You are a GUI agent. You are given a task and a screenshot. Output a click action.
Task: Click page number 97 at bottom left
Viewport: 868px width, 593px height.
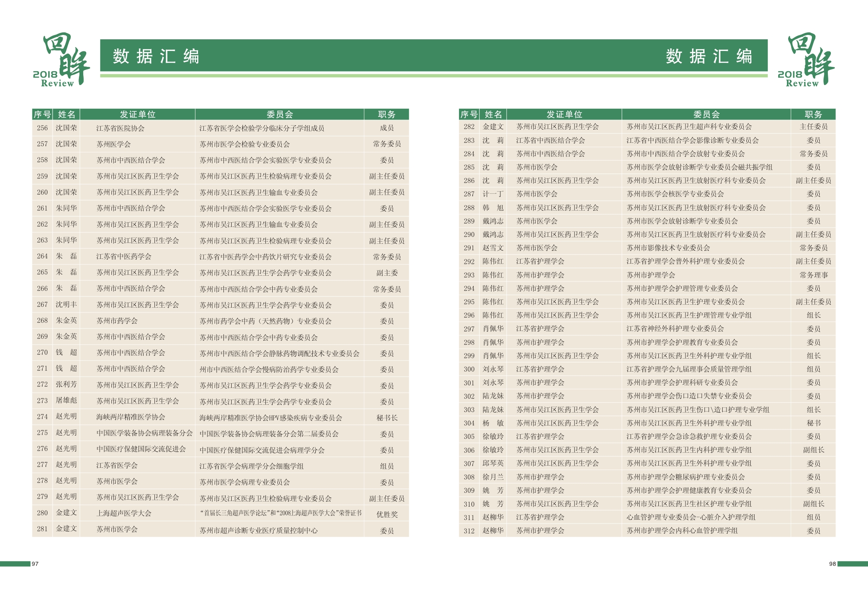35,564
